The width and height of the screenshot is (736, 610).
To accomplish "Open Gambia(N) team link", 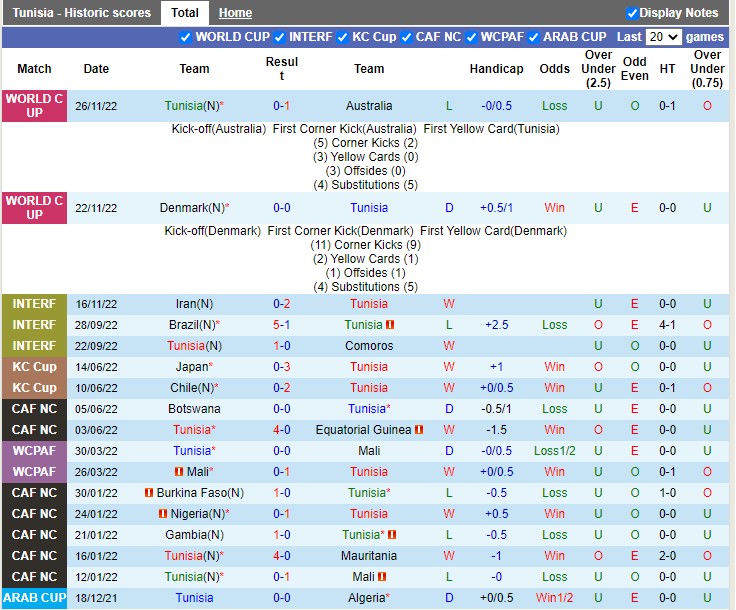I will [x=194, y=535].
